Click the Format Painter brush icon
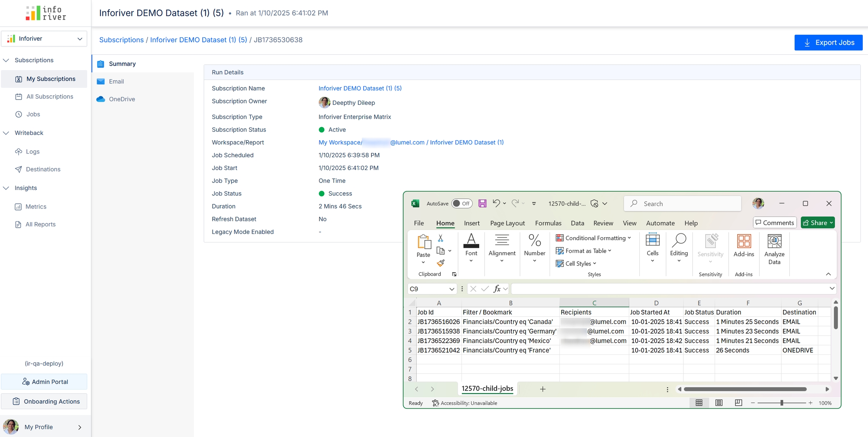This screenshot has height=437, width=868. [x=440, y=263]
